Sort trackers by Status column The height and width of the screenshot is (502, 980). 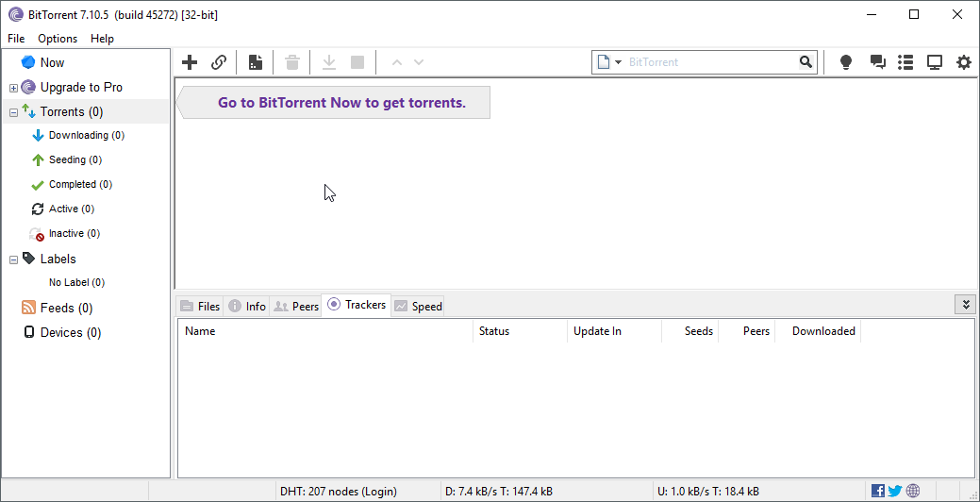[x=520, y=330]
